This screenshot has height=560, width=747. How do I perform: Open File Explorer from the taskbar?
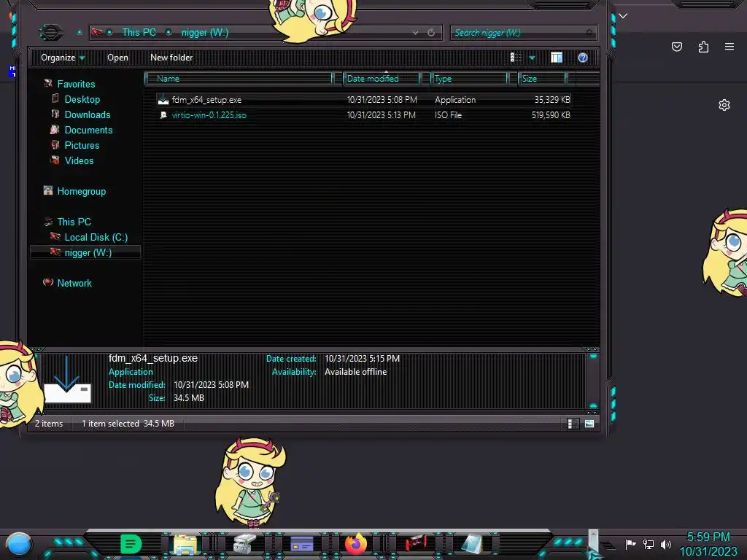pyautogui.click(x=185, y=544)
